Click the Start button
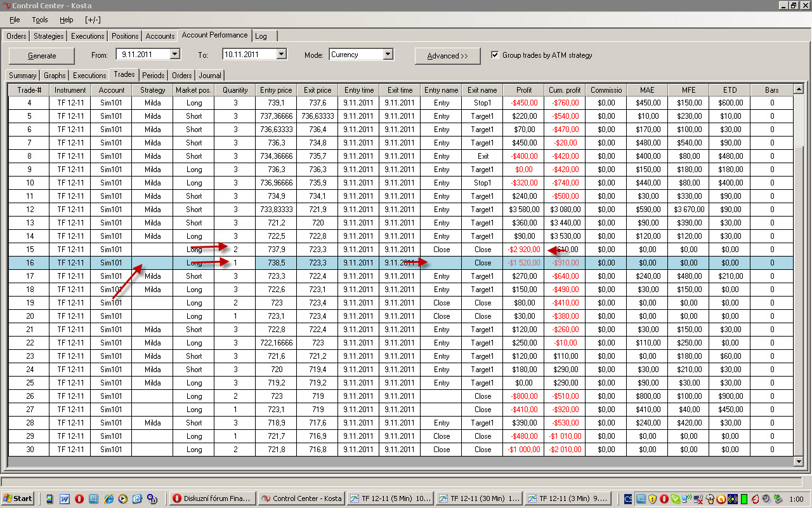812x508 pixels. pos(18,498)
